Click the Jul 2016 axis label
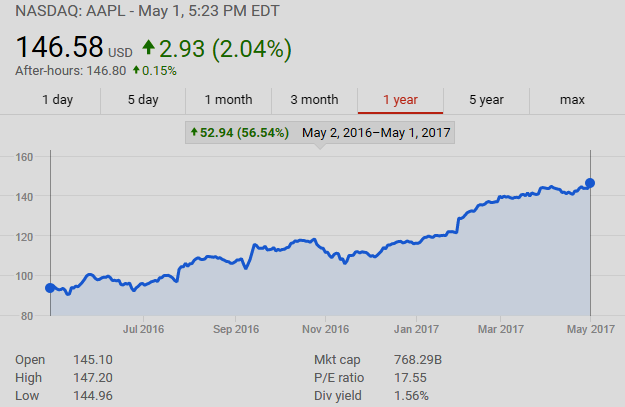Viewport: 625px width, 407px height. 143,329
